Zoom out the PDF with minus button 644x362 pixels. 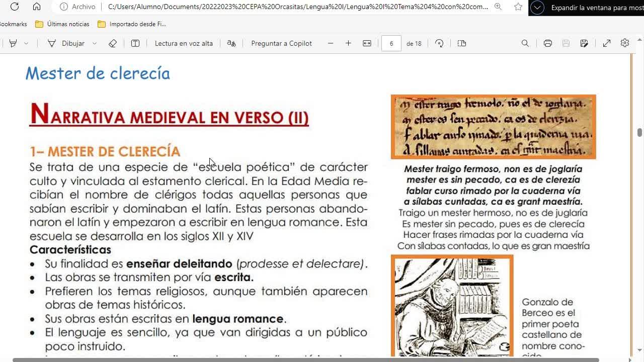331,43
